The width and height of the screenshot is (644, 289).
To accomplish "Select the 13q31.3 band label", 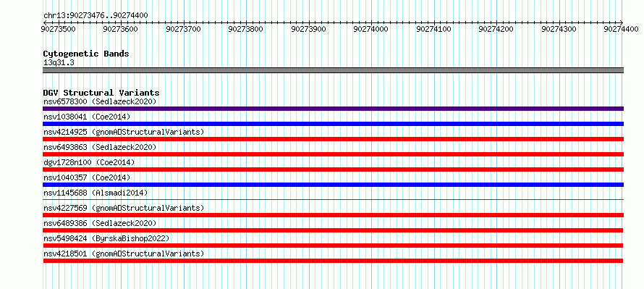I will tap(59, 63).
